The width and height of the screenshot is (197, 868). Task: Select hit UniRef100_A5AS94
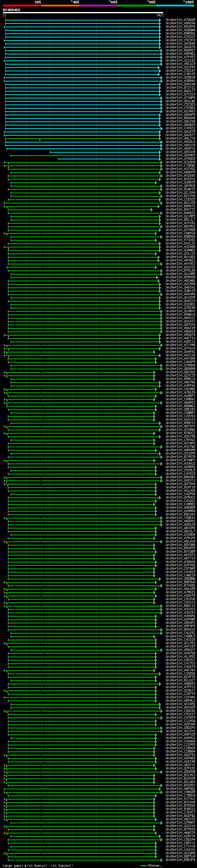coord(180,23)
